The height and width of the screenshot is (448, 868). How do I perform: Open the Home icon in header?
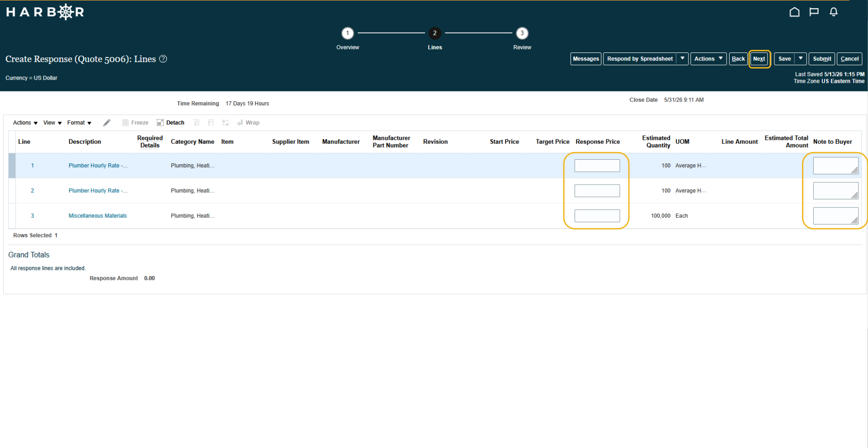pos(794,12)
